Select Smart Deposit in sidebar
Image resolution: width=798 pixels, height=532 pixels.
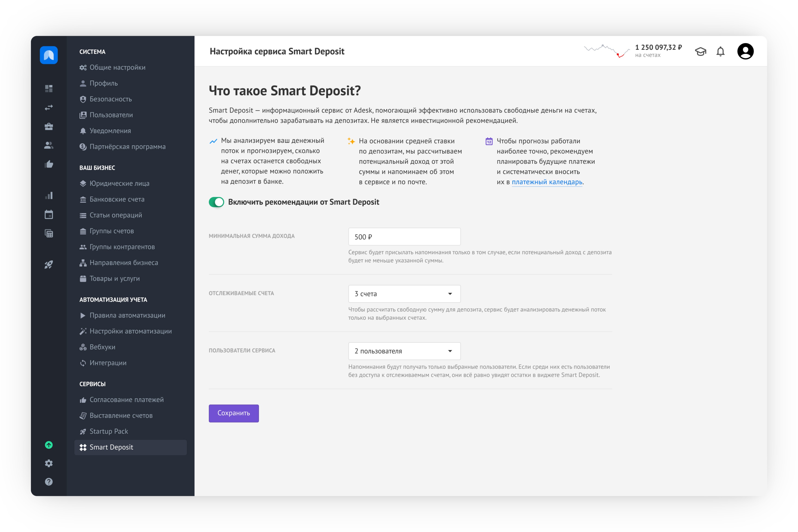pyautogui.click(x=130, y=447)
